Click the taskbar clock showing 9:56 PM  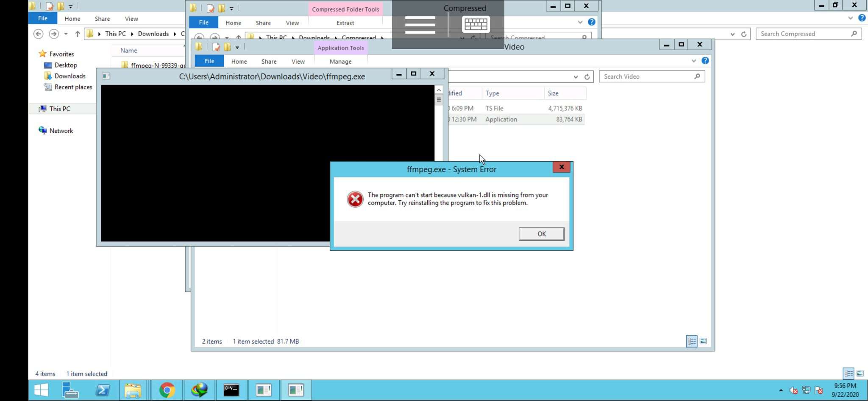845,390
